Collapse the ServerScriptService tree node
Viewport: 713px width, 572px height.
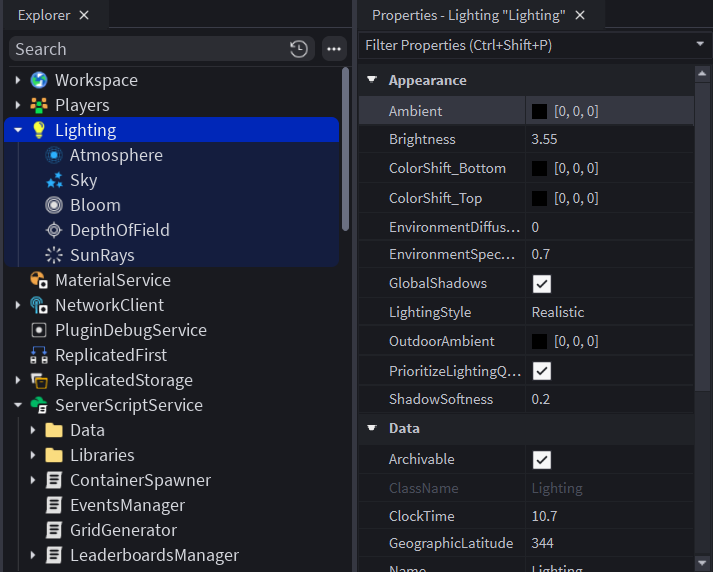(18, 405)
